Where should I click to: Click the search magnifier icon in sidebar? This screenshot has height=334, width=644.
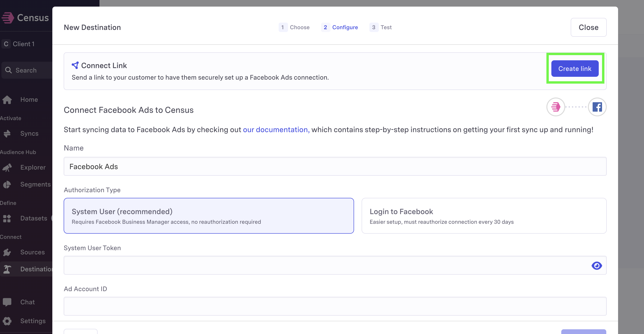point(8,70)
